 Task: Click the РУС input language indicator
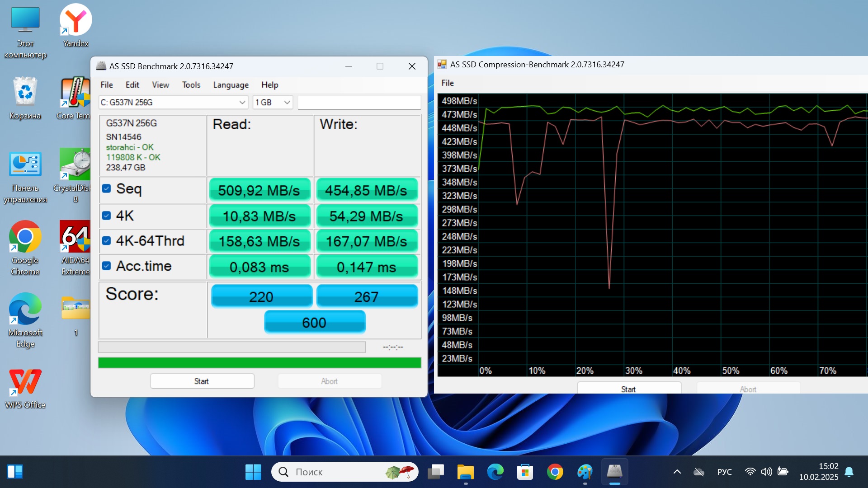point(724,472)
